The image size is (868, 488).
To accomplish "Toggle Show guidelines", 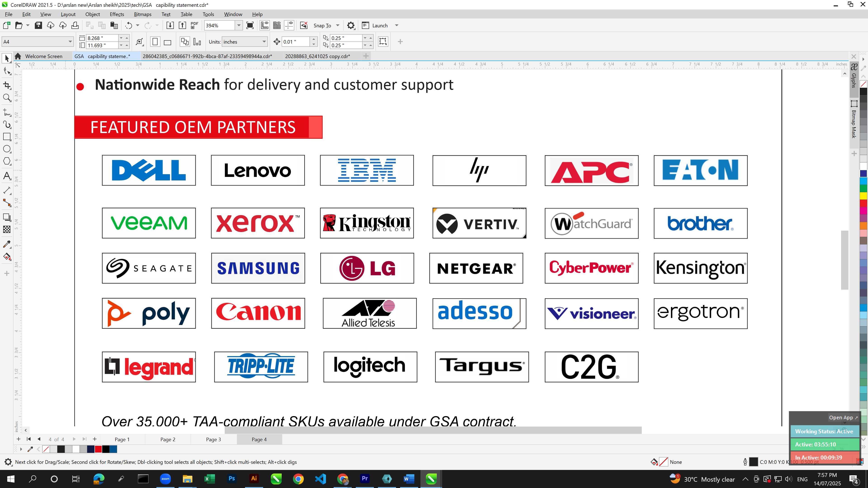I will 289,25.
